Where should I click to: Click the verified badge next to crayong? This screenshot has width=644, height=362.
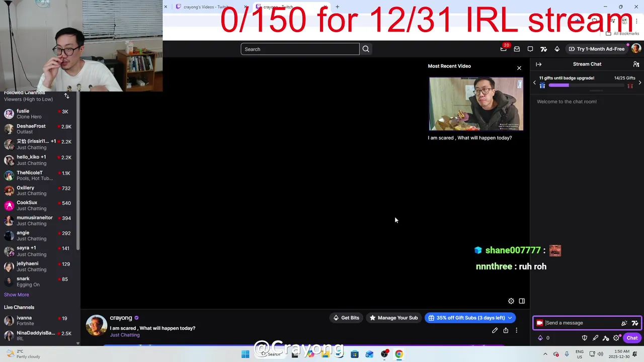pyautogui.click(x=136, y=318)
